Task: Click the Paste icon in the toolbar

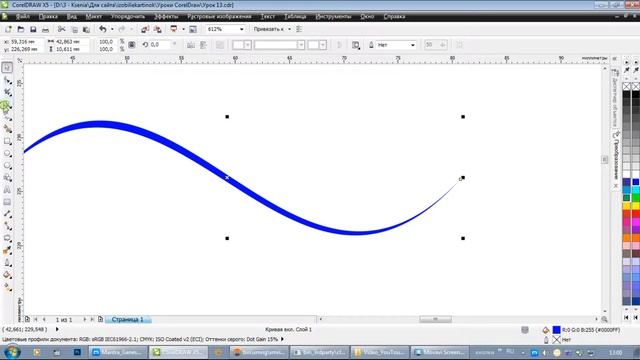Action: tap(86, 29)
